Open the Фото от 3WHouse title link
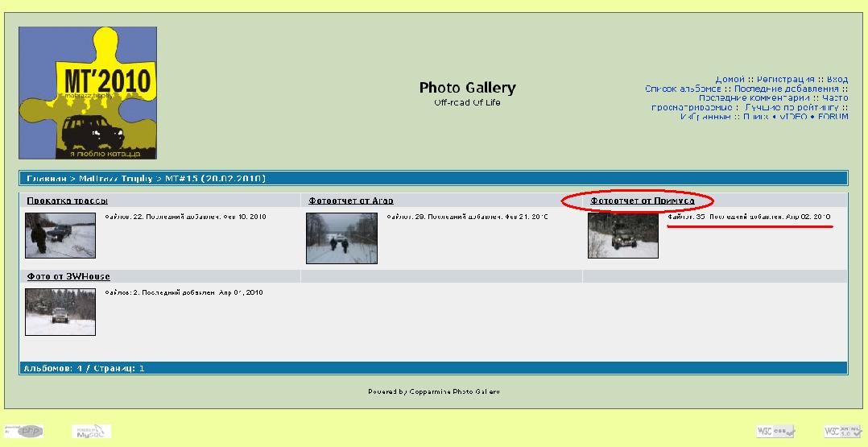The width and height of the screenshot is (868, 447). click(68, 276)
